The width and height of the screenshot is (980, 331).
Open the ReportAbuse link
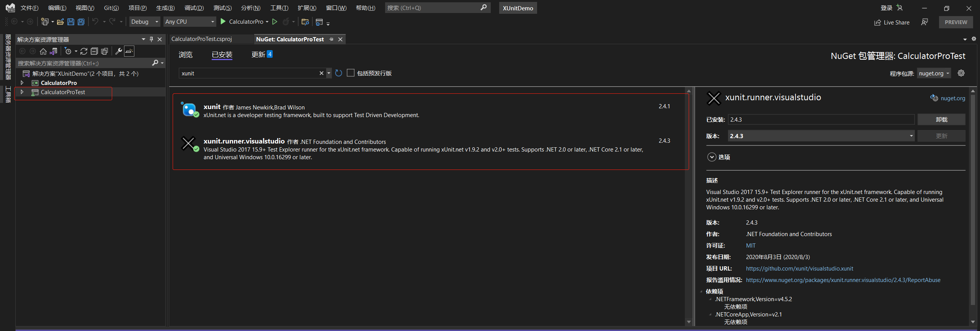(x=843, y=280)
